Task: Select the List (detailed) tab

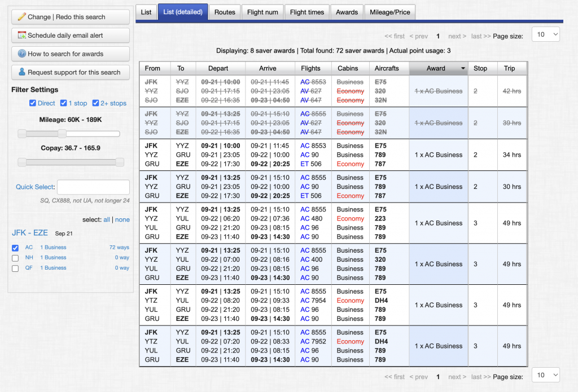Action: 183,12
